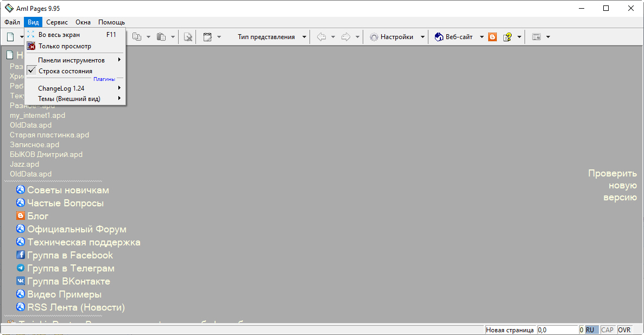This screenshot has width=644, height=335.
Task: Click the Facebook icon beside Группа в Facebook
Action: click(x=21, y=255)
